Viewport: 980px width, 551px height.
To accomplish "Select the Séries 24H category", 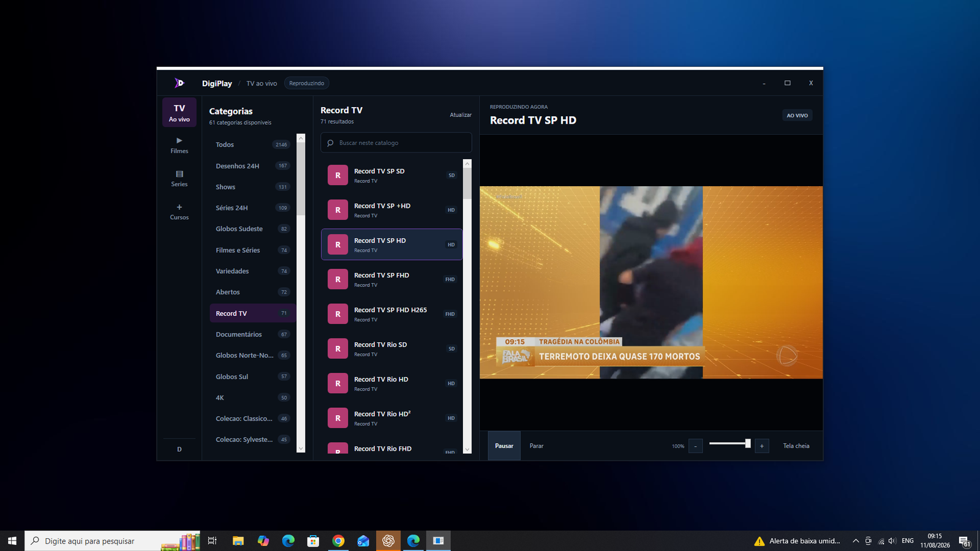I will click(252, 208).
